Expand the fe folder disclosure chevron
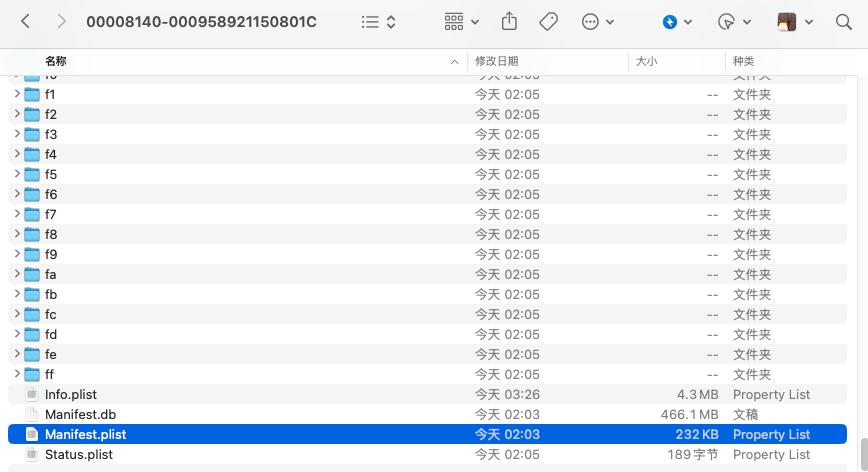Screen dimensions: 868x472 point(17,354)
